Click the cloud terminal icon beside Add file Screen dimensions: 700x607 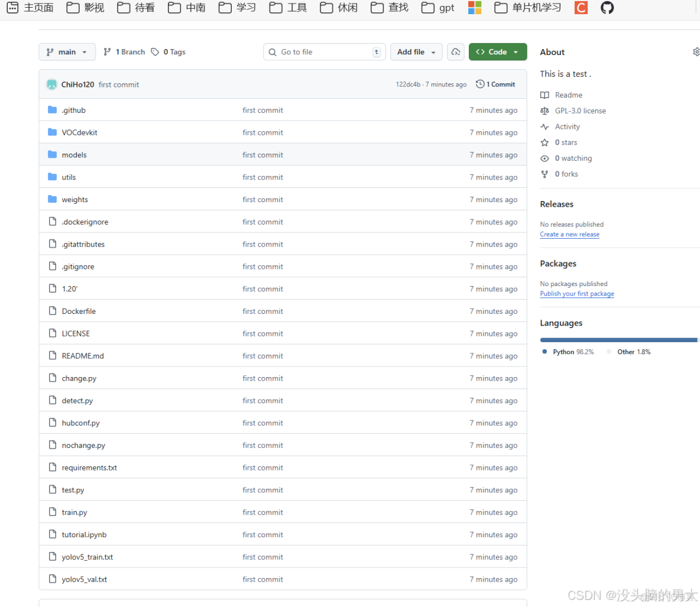coord(455,52)
